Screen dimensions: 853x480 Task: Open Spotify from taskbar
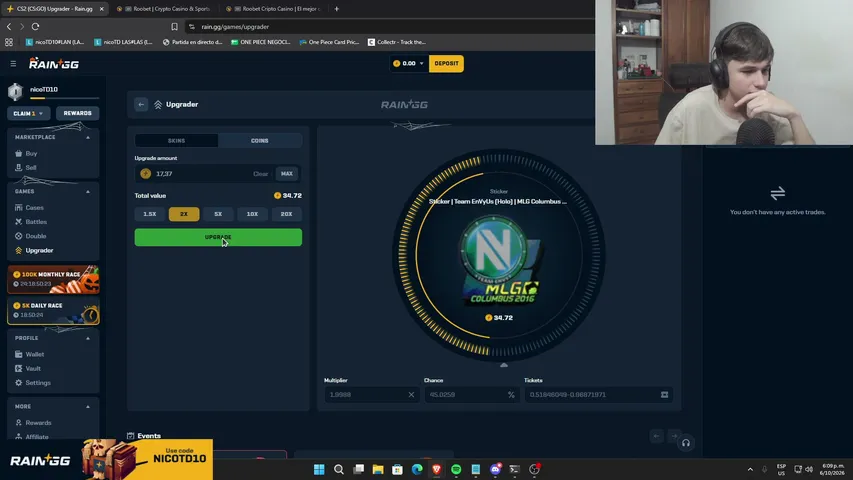[456, 469]
